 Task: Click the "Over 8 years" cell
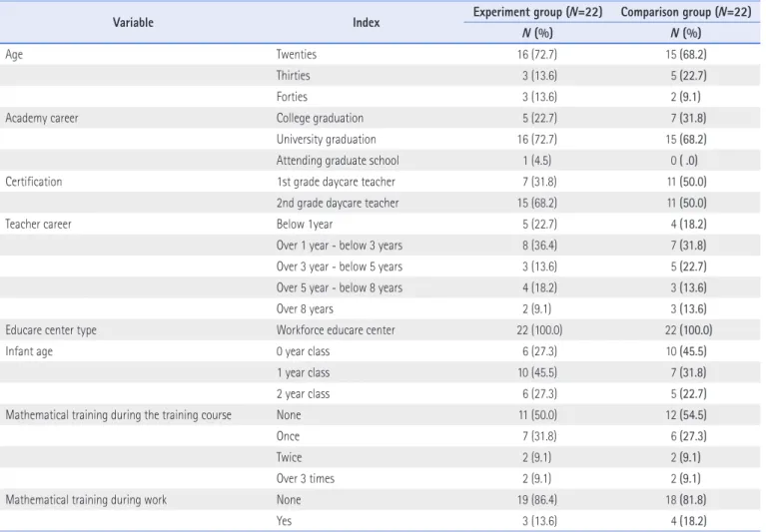tap(305, 309)
